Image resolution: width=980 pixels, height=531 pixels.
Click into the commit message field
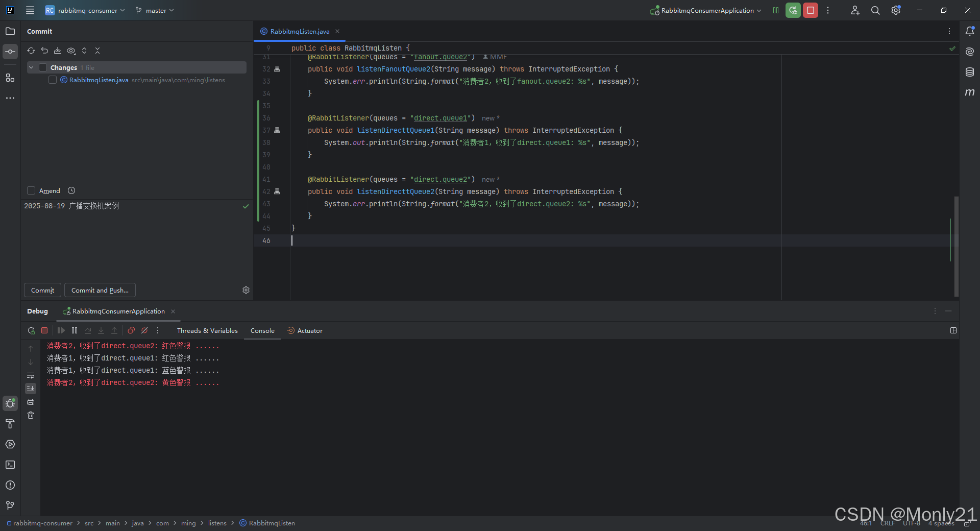click(137, 240)
